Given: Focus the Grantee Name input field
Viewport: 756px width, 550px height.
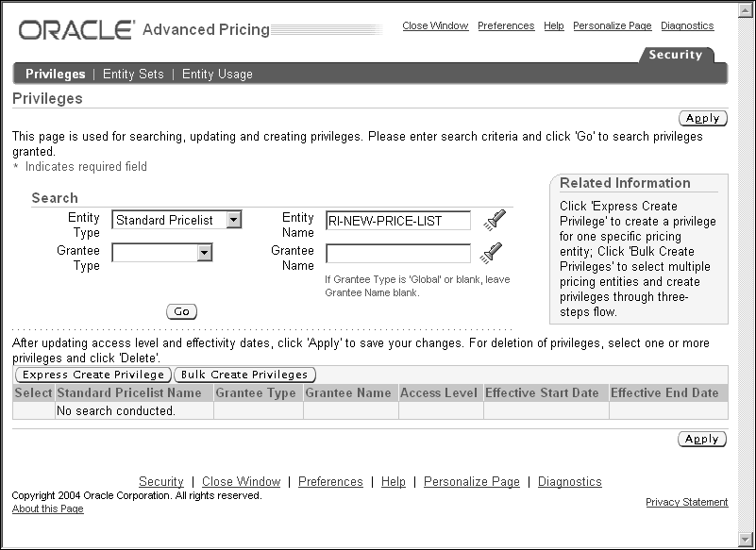Looking at the screenshot, I should pos(398,254).
